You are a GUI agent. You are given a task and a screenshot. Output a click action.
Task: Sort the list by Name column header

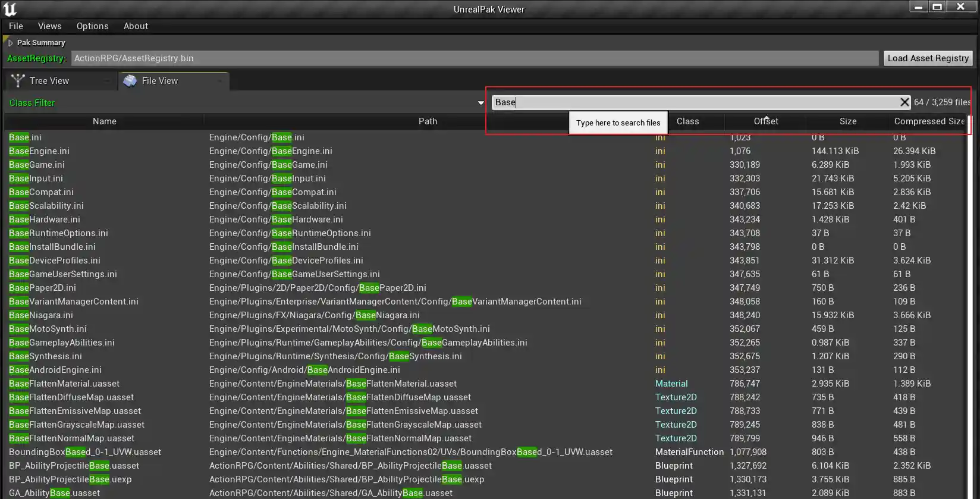point(104,121)
